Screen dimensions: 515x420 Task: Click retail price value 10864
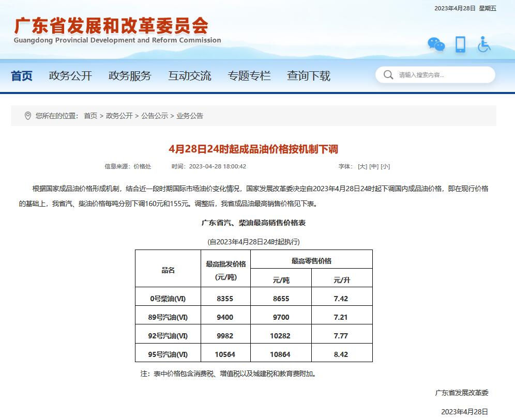(x=280, y=354)
